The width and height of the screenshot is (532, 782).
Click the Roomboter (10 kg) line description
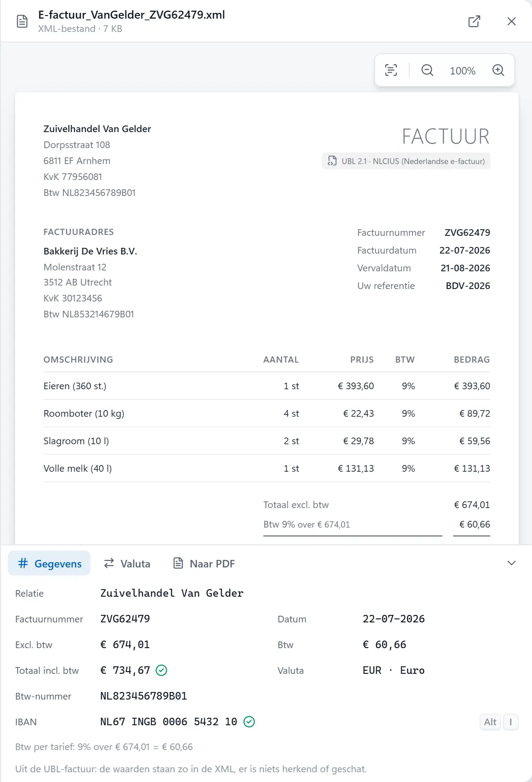point(84,414)
